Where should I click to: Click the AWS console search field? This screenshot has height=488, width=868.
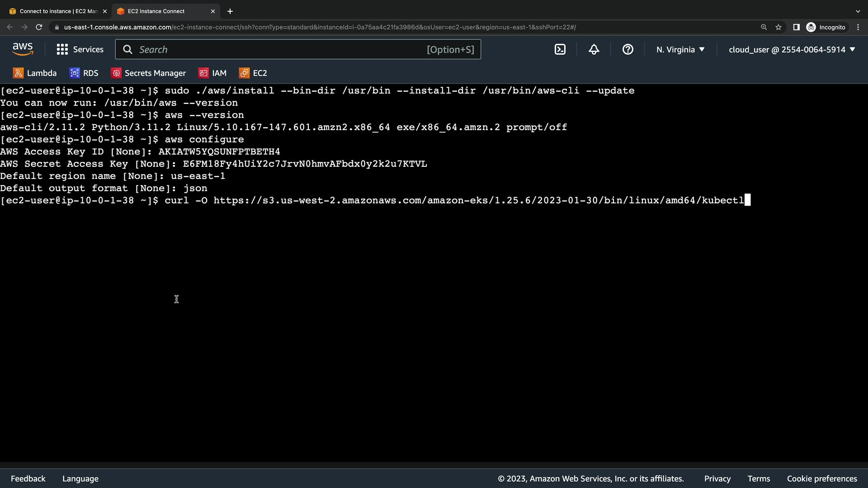(280, 50)
